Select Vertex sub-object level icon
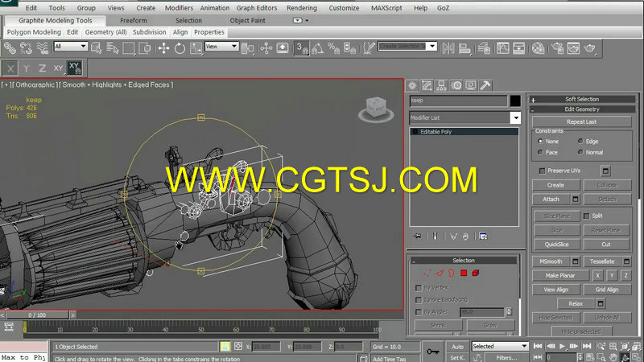 click(427, 273)
